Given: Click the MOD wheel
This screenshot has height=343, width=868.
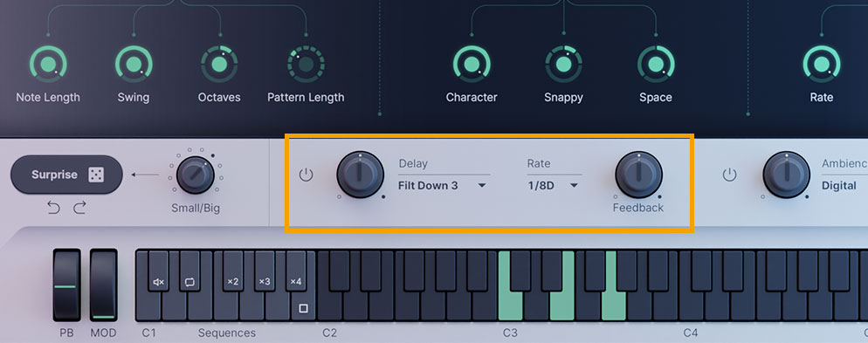Looking at the screenshot, I should tap(104, 285).
